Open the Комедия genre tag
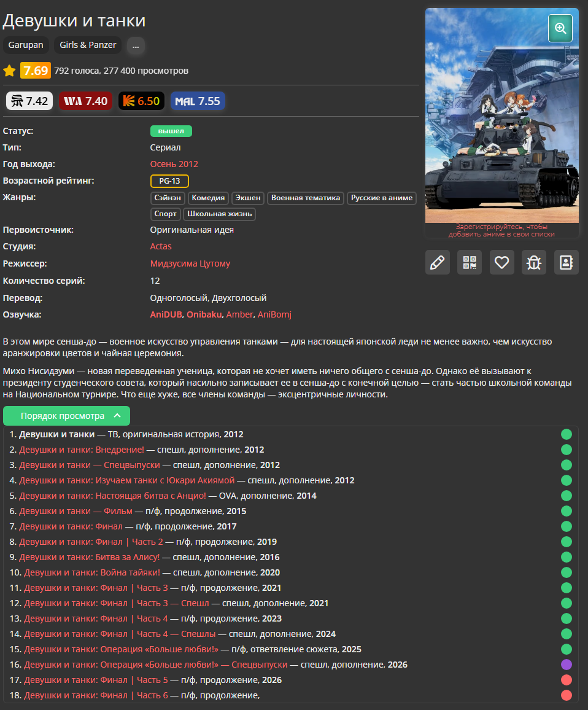588x710 pixels. [208, 198]
